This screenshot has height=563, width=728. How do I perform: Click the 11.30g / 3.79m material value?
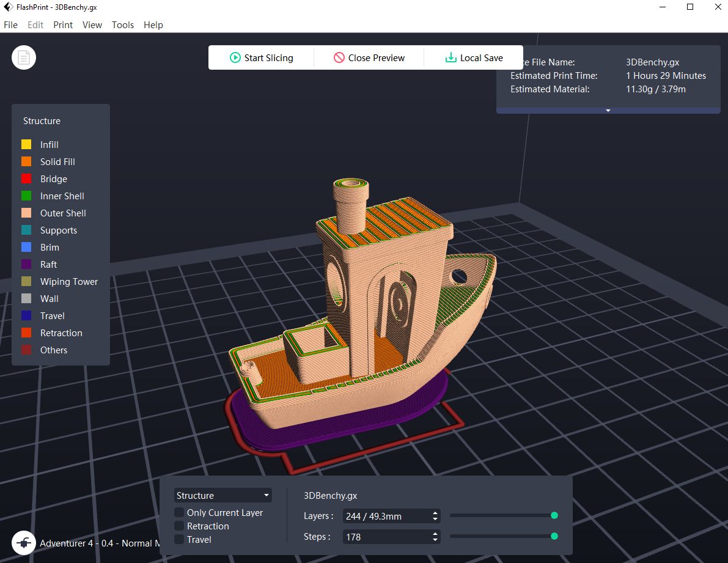pos(656,89)
